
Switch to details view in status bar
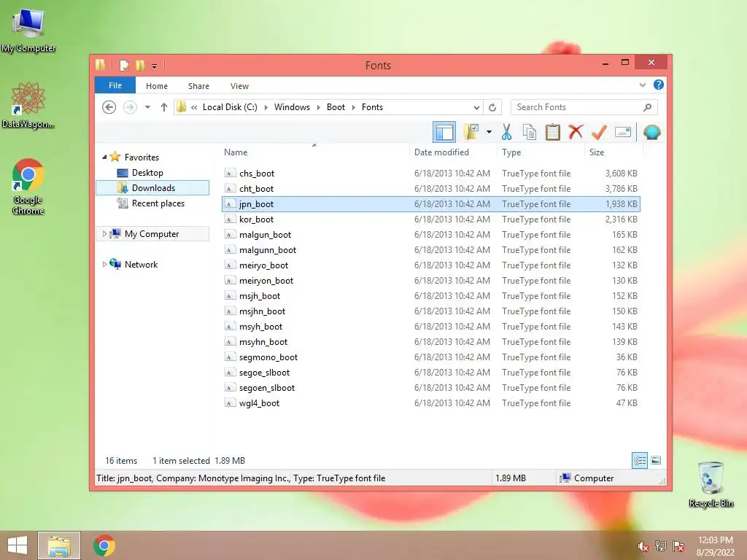(639, 460)
